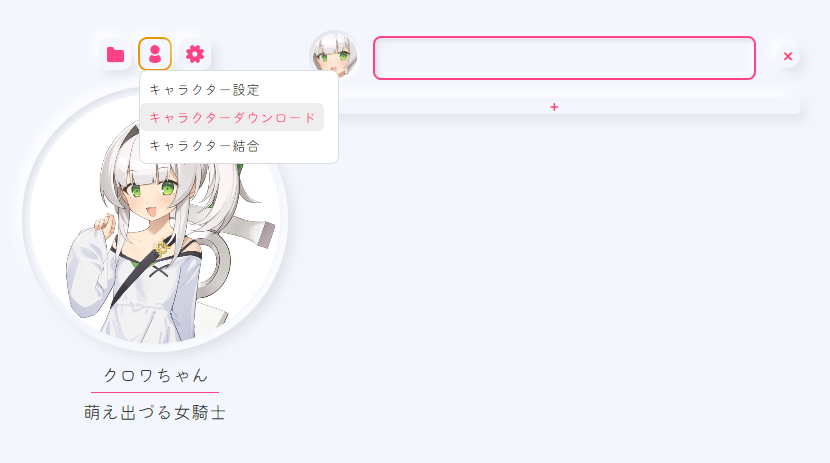830x463 pixels.
Task: Open file management with the folder button
Action: tap(115, 54)
